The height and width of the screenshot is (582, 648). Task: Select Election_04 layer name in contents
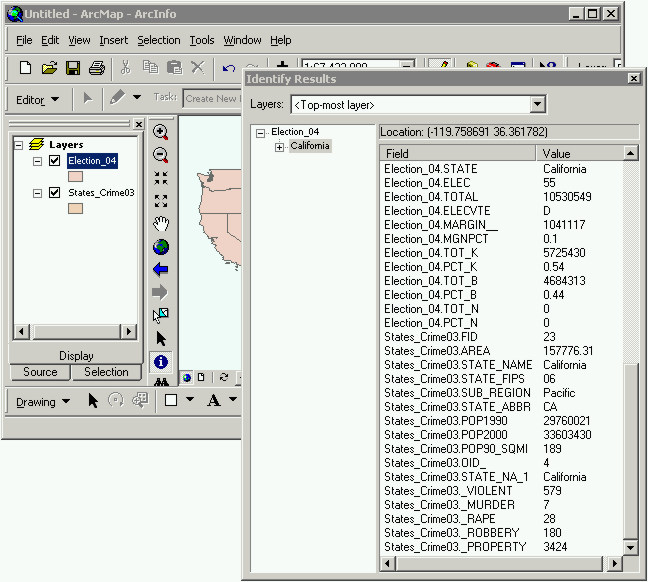point(92,161)
